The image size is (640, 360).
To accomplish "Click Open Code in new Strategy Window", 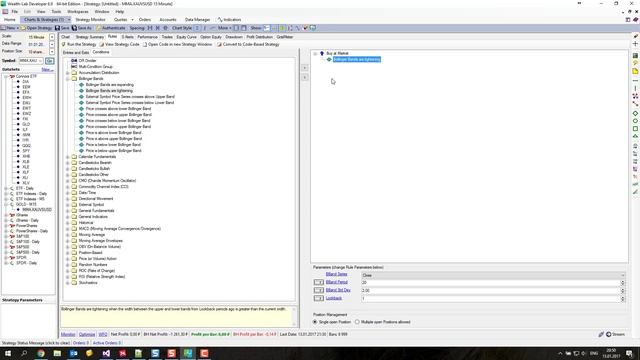I will 177,44.
